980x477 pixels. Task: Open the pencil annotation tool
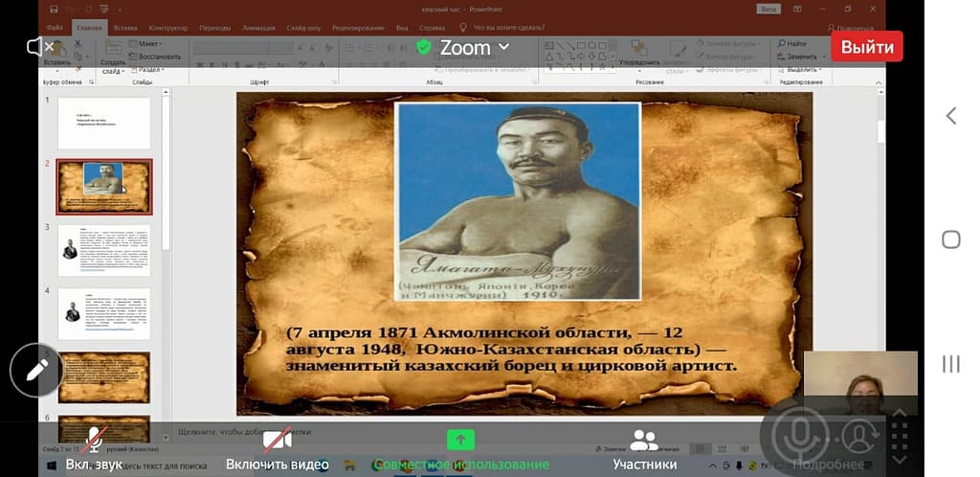(x=38, y=368)
